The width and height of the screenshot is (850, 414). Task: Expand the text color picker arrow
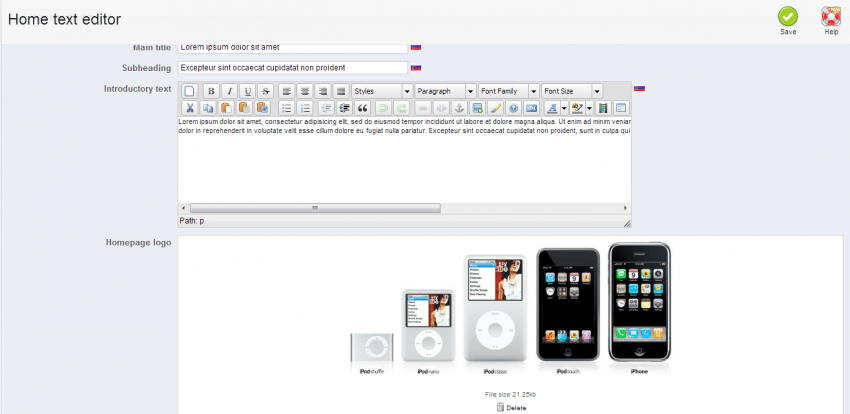[563, 107]
